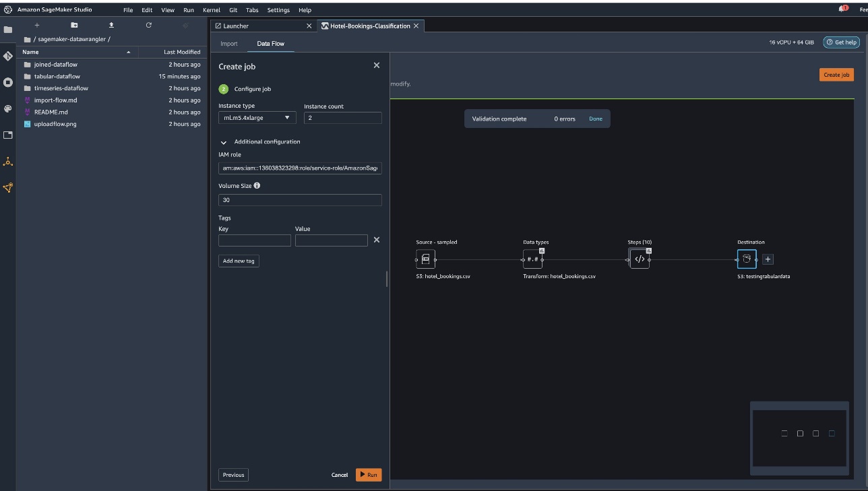Open the Help menu
This screenshot has width=868, height=491.
pyautogui.click(x=305, y=10)
